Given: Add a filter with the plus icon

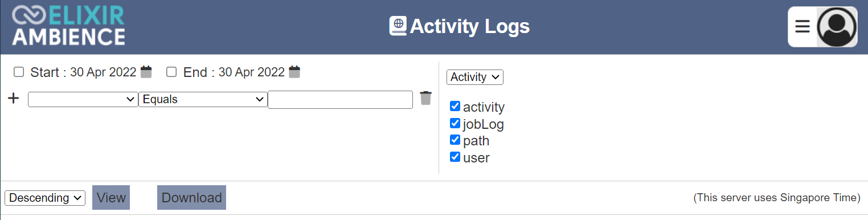Looking at the screenshot, I should point(14,99).
